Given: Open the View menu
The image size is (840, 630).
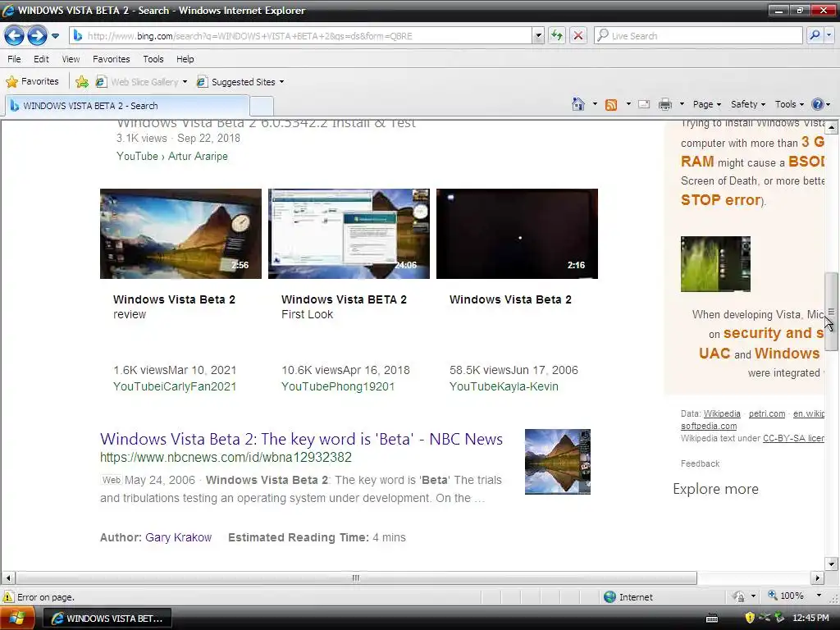Looking at the screenshot, I should 71,59.
